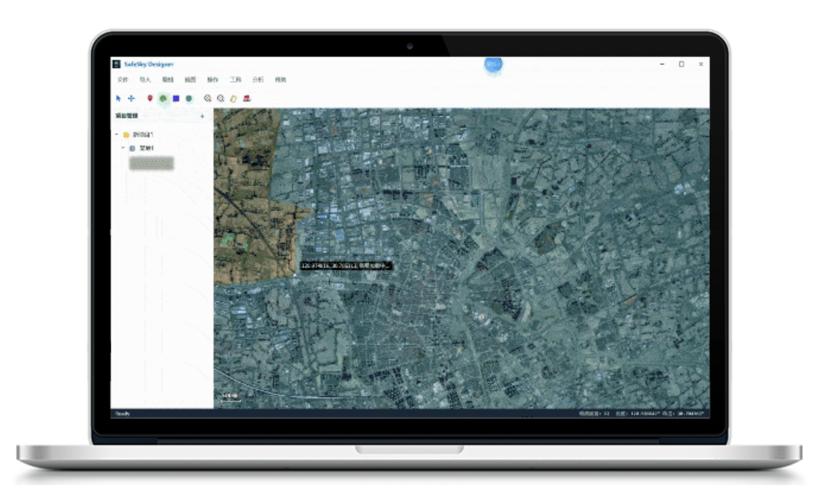Collapse the airspace child tree node

(x=123, y=148)
